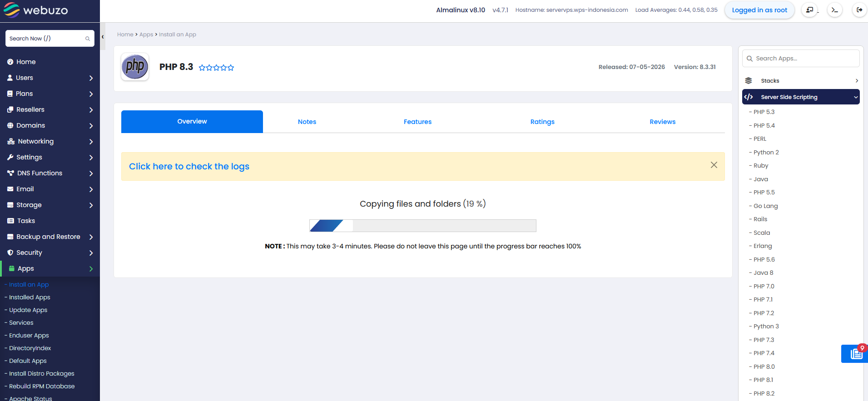Expand the Settings menu chevron
868x401 pixels.
(x=91, y=158)
